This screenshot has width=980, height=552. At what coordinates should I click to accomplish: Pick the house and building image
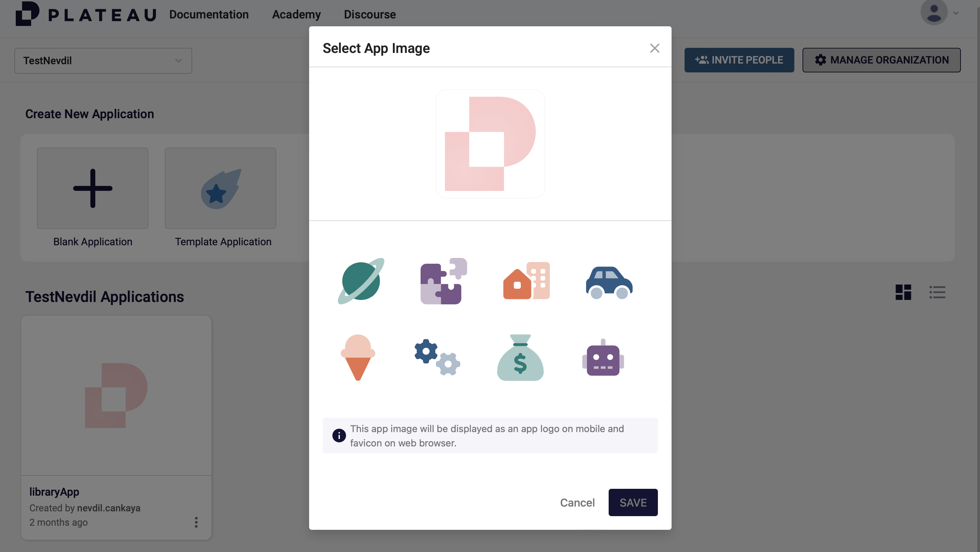point(526,281)
